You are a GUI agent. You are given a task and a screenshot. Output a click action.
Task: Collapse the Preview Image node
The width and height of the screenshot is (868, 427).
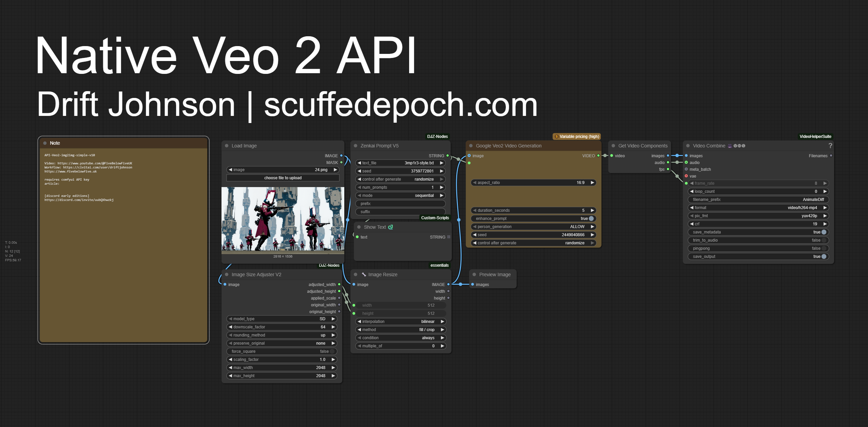tap(474, 274)
